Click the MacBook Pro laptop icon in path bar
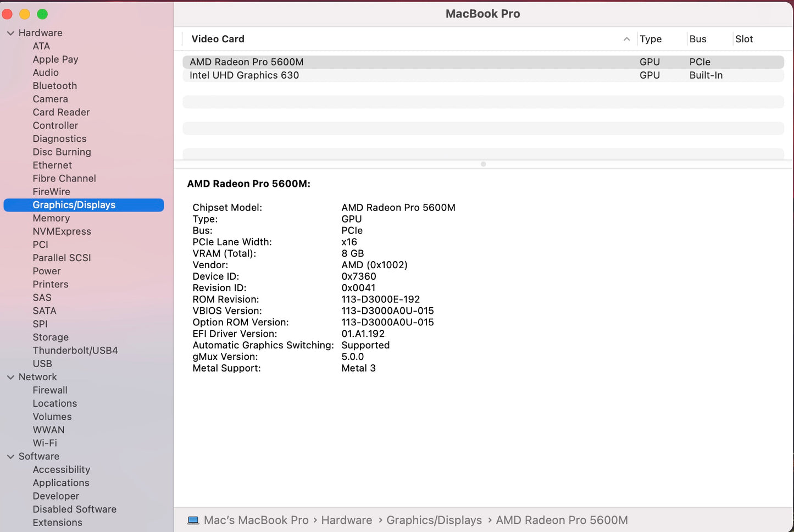 coord(193,520)
